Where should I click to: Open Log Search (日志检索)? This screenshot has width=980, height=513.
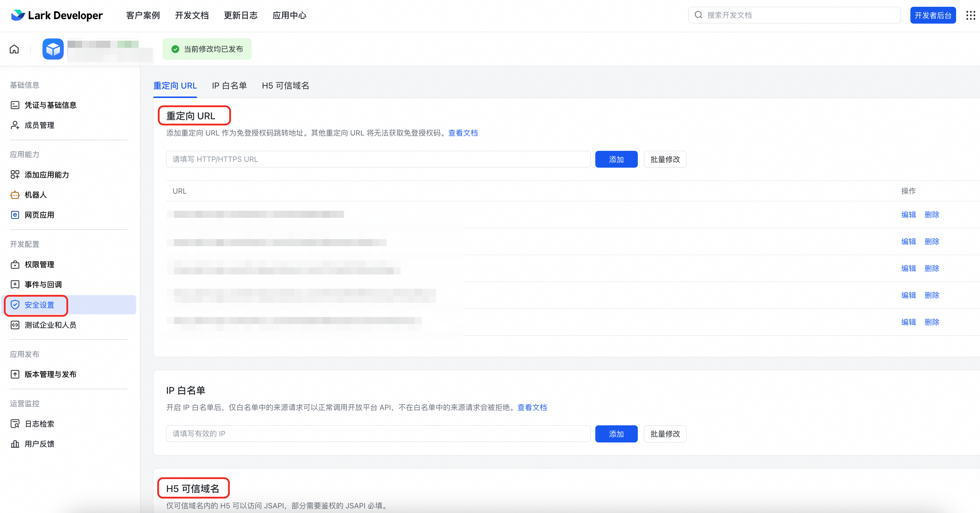39,424
